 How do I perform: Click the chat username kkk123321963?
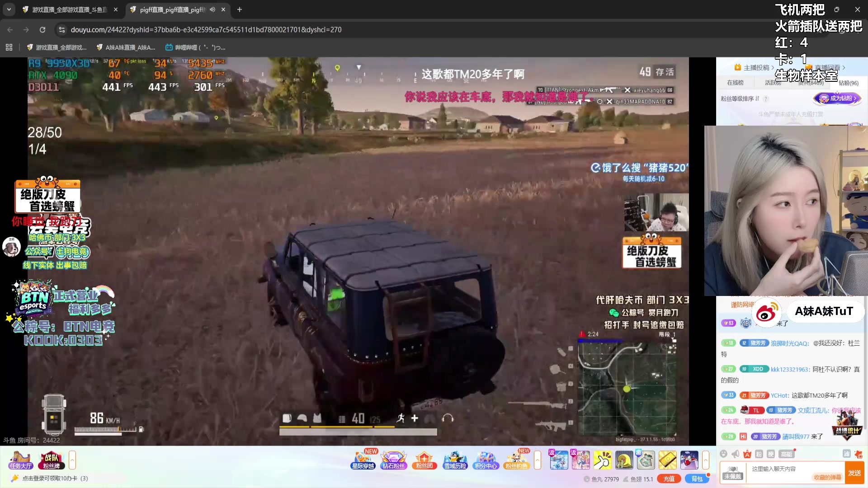coord(790,370)
